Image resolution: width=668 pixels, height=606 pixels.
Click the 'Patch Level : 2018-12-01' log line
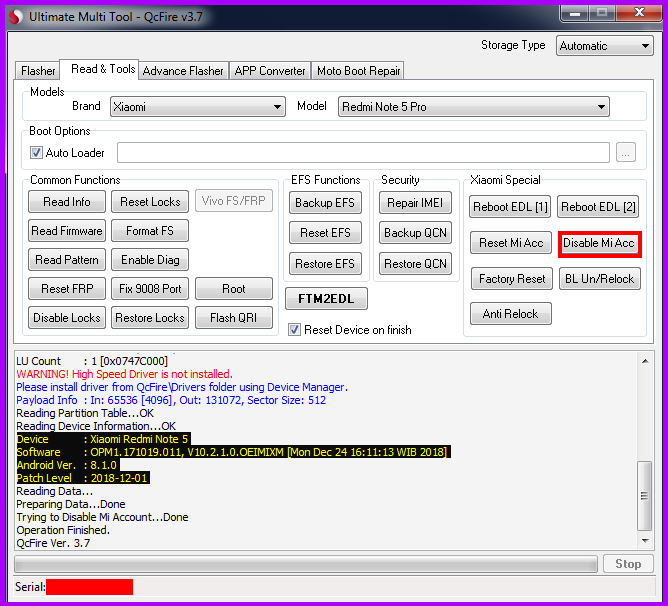(x=83, y=478)
